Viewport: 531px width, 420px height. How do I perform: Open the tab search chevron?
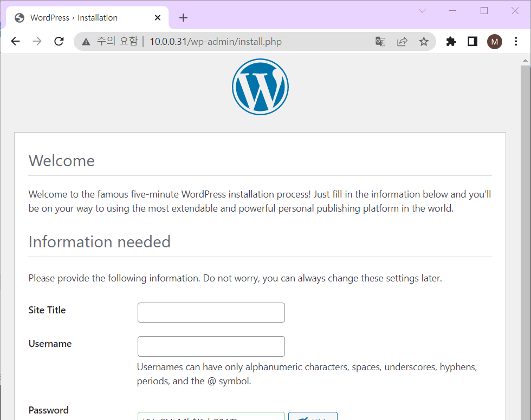(x=422, y=11)
